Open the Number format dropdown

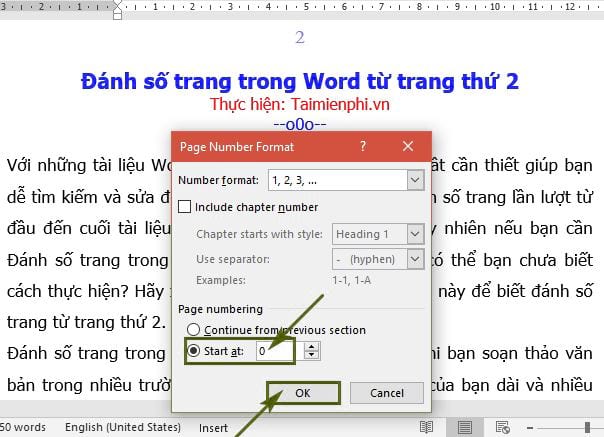[x=415, y=180]
